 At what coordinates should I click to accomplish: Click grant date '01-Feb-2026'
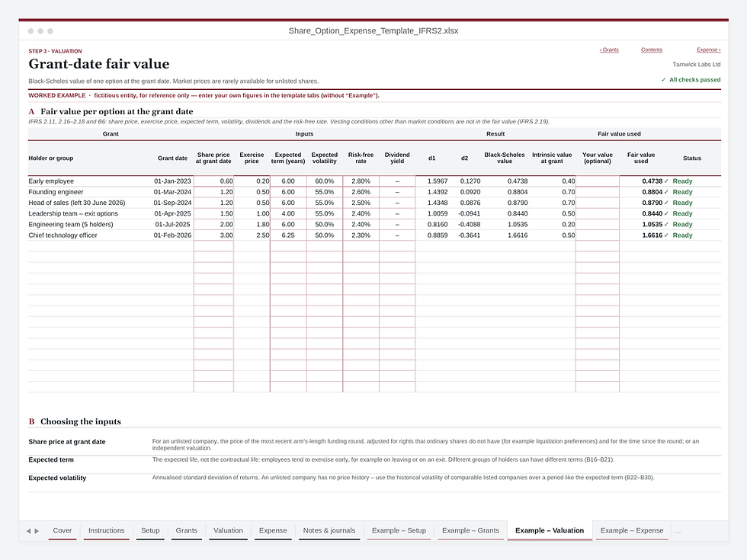[172, 235]
